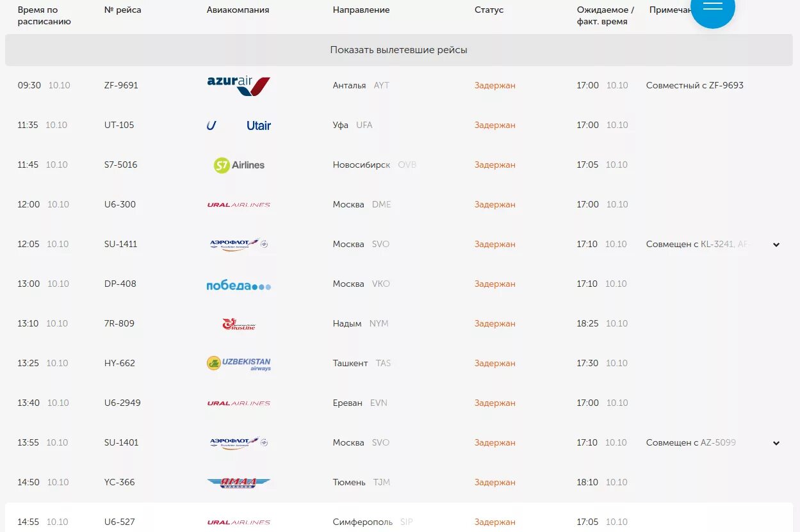Click the Azur Air airline logo
Viewport: 800px width, 532px height.
(239, 85)
